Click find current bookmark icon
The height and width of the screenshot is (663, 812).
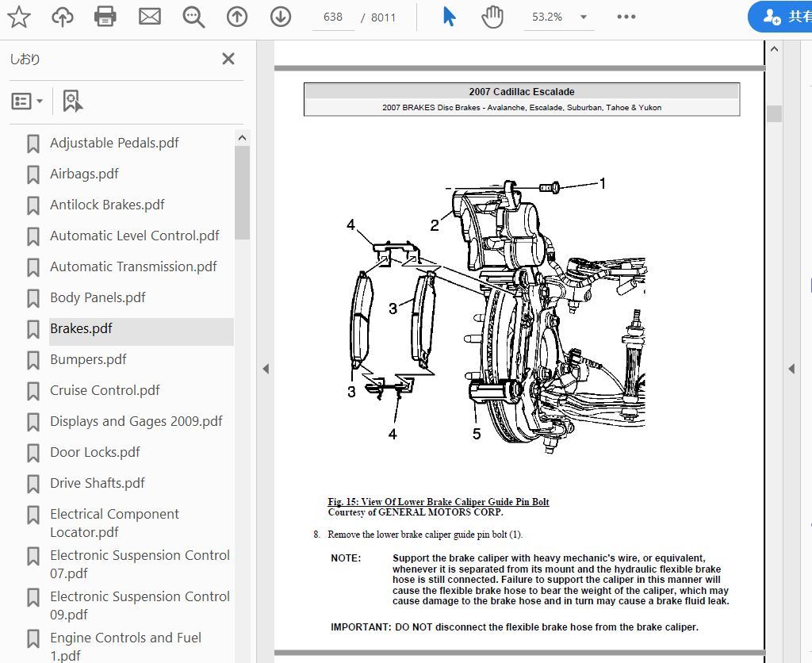[72, 101]
